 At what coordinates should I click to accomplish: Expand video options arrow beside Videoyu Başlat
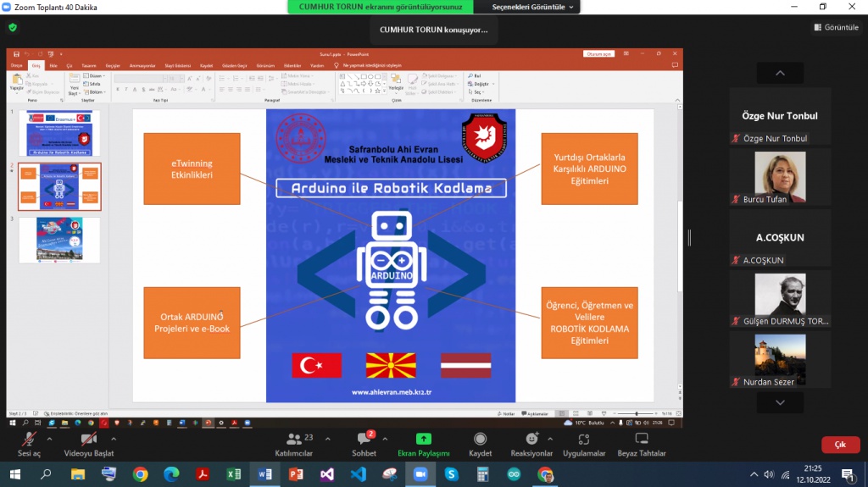[x=114, y=439]
